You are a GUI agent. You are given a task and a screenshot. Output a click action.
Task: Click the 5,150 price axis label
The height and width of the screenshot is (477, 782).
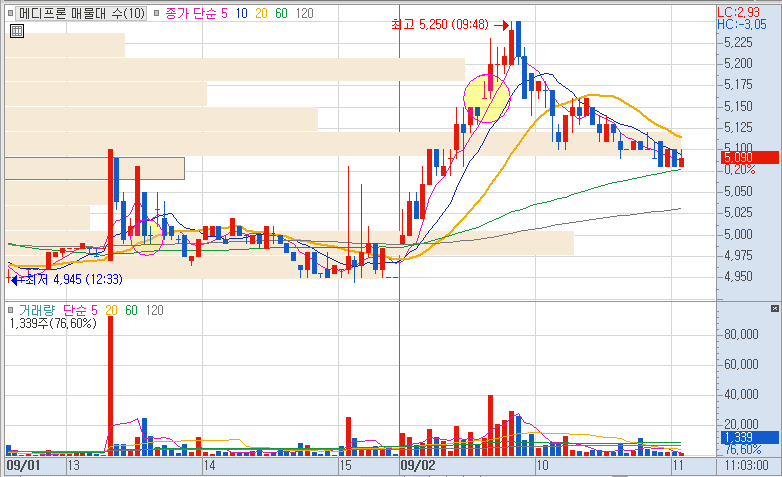[x=738, y=106]
